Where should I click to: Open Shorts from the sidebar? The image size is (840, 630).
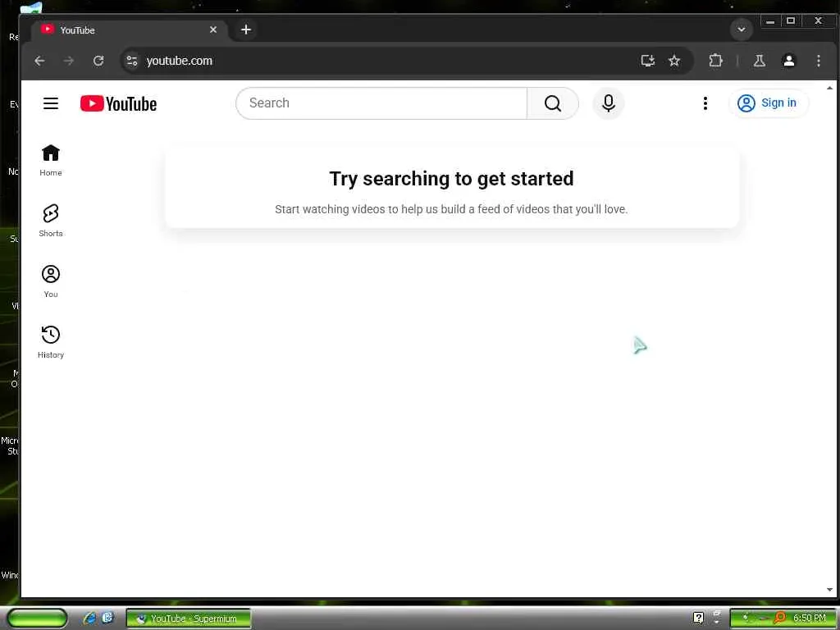[x=51, y=221]
